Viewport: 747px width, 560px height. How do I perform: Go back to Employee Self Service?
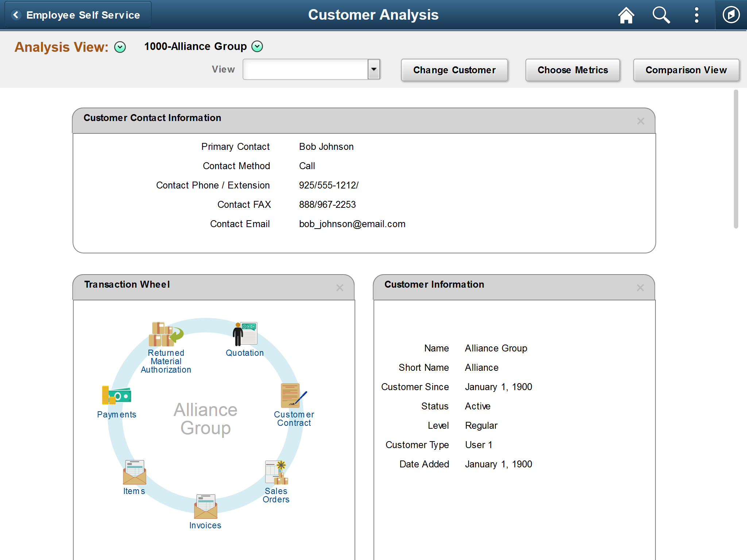pos(78,15)
